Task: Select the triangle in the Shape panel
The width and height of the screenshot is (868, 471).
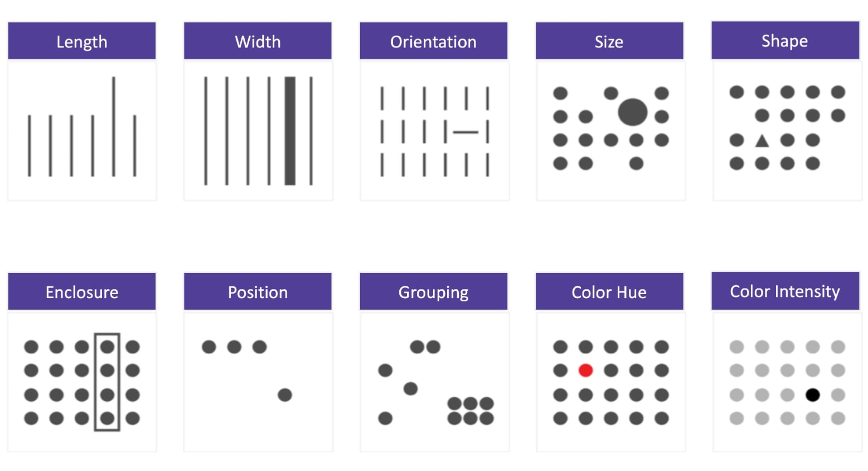Action: 762,140
